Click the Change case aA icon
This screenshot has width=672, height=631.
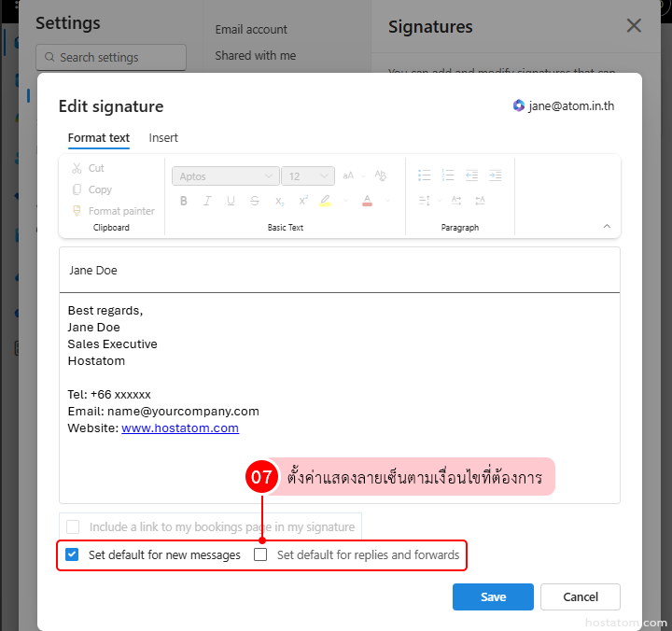tap(348, 175)
